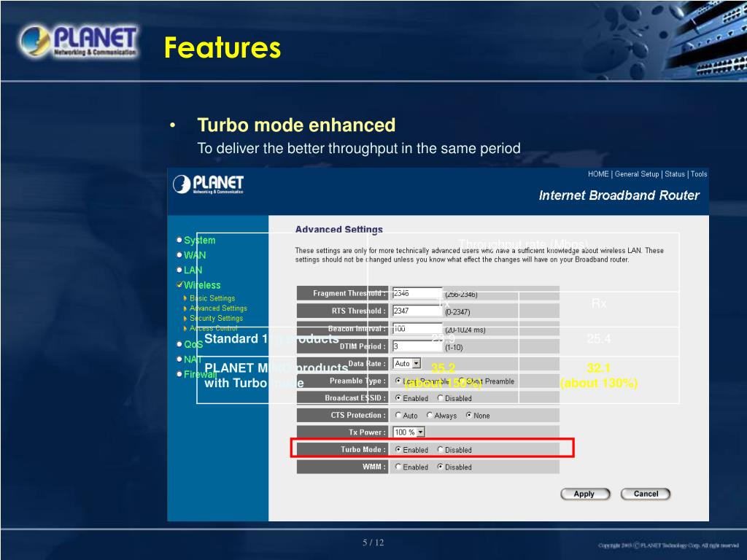Click the Advanced Settings heading

(338, 230)
